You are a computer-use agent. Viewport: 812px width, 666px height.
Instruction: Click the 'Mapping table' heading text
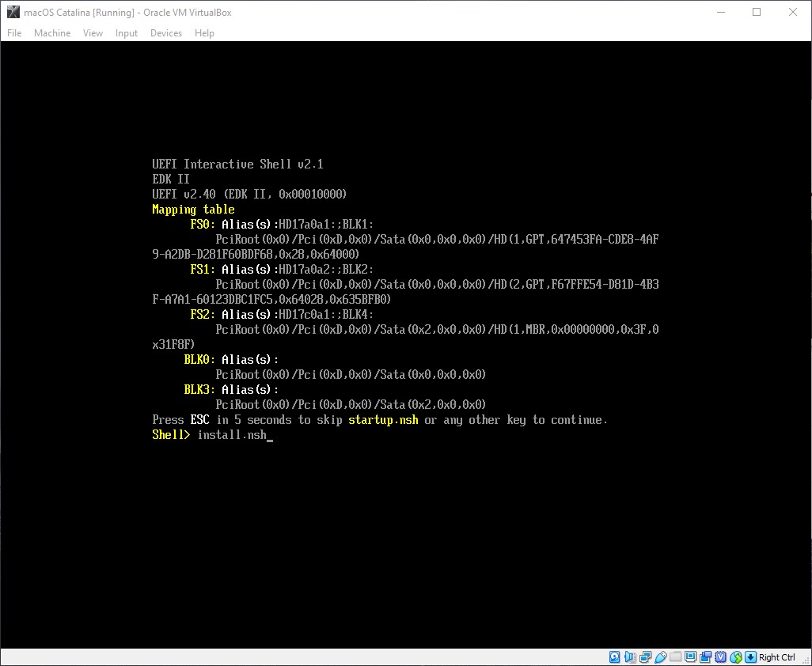tap(193, 210)
